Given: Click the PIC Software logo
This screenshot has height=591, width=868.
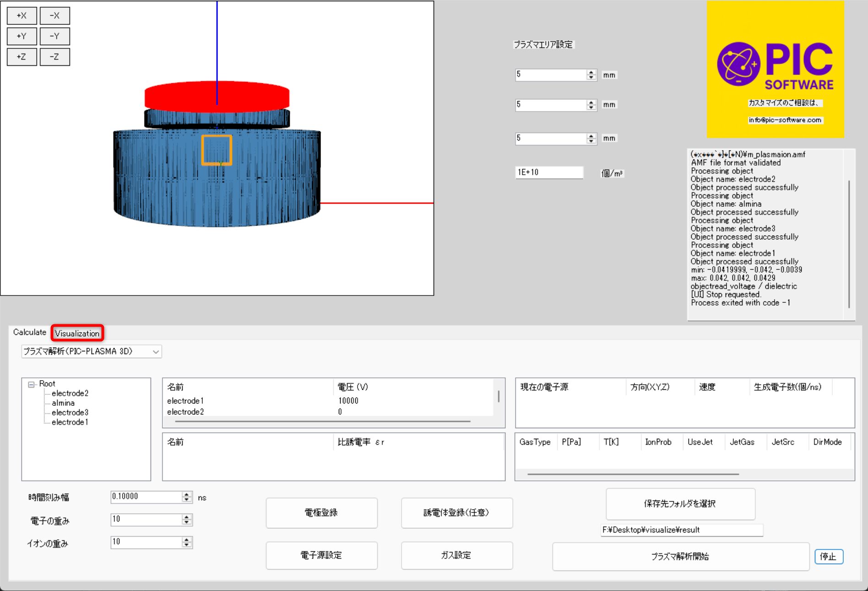Looking at the screenshot, I should point(775,69).
